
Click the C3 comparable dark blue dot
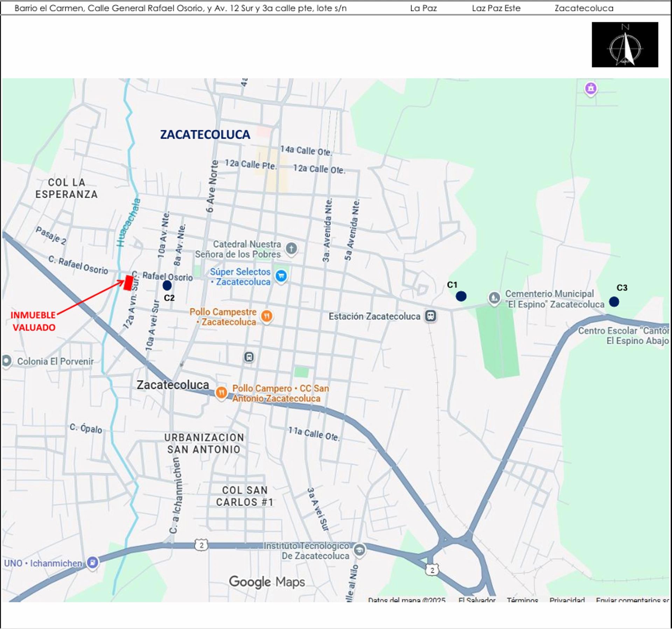click(614, 301)
